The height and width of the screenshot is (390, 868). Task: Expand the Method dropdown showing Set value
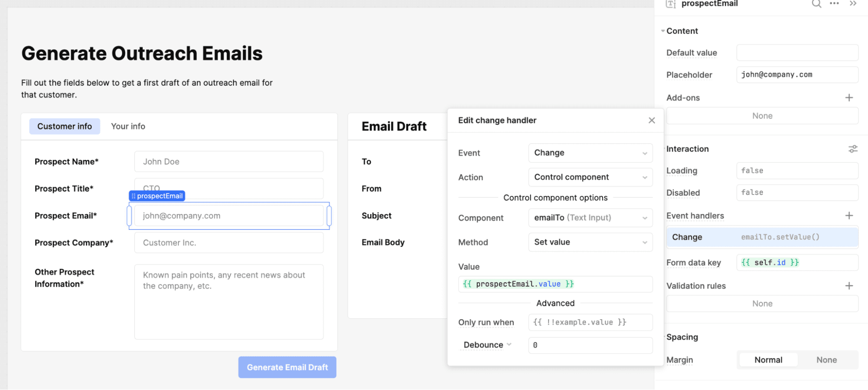590,242
